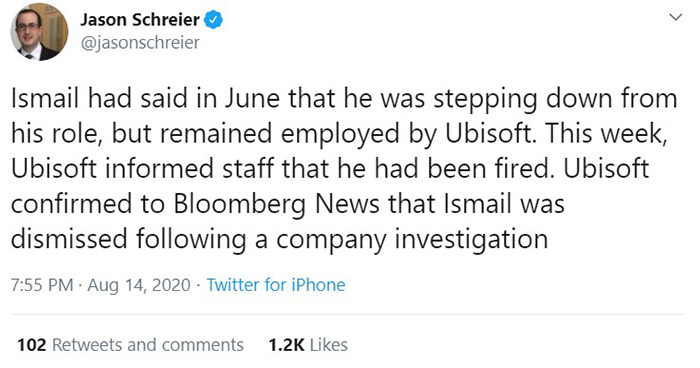Image resolution: width=700 pixels, height=368 pixels.
Task: Click the phrase Bloomberg News in tweet
Action: (x=276, y=204)
